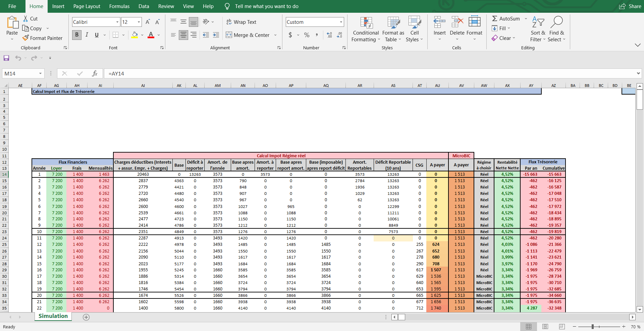Toggle Italic formatting
The width and height of the screenshot is (644, 331).
(87, 35)
